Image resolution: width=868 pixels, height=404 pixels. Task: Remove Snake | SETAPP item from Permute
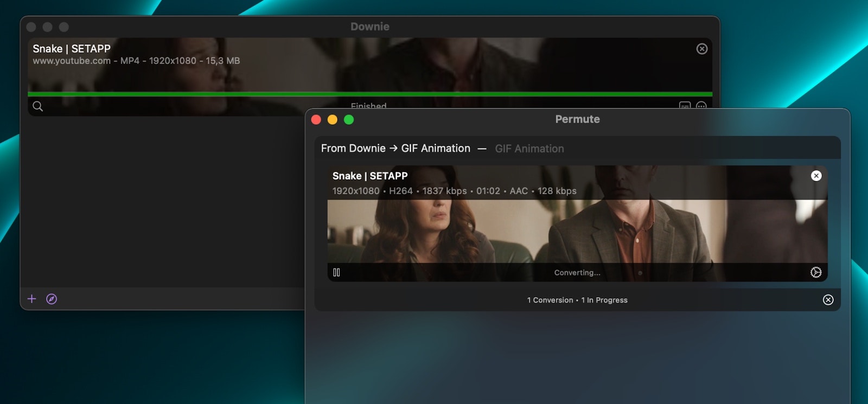coord(816,176)
